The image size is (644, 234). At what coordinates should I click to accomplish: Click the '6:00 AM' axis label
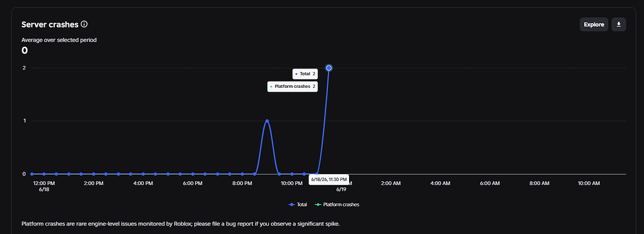[x=490, y=183]
